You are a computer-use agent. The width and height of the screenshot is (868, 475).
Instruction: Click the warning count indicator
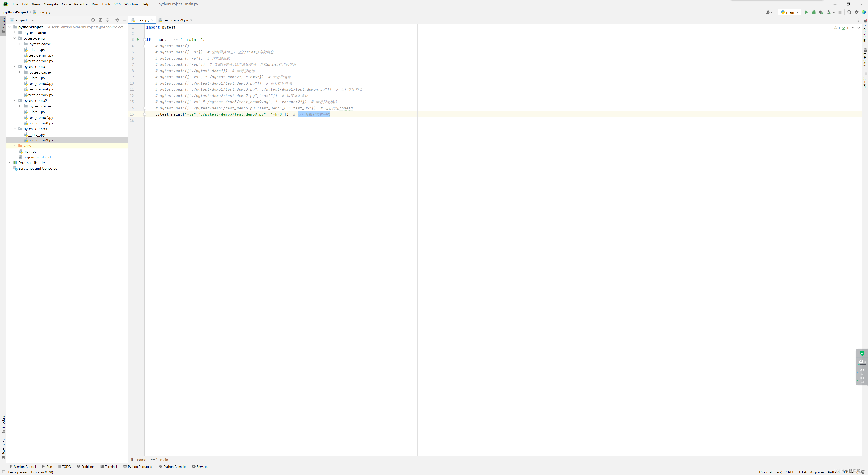(837, 28)
